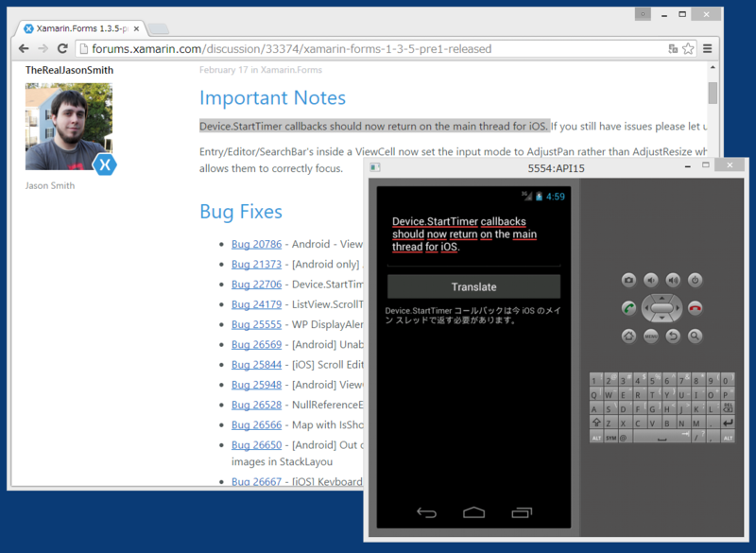The image size is (756, 553).
Task: Open Bug 20786 link
Action: pos(256,244)
